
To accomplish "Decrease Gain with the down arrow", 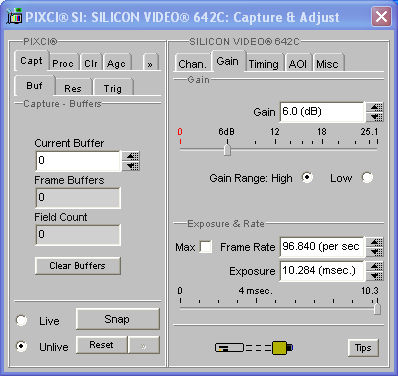I will 375,117.
